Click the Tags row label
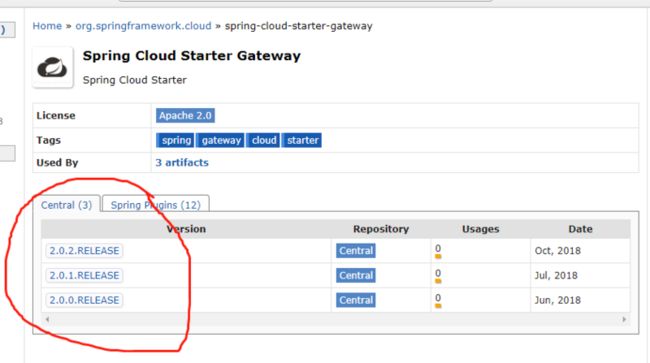This screenshot has height=363, width=650. click(x=49, y=140)
